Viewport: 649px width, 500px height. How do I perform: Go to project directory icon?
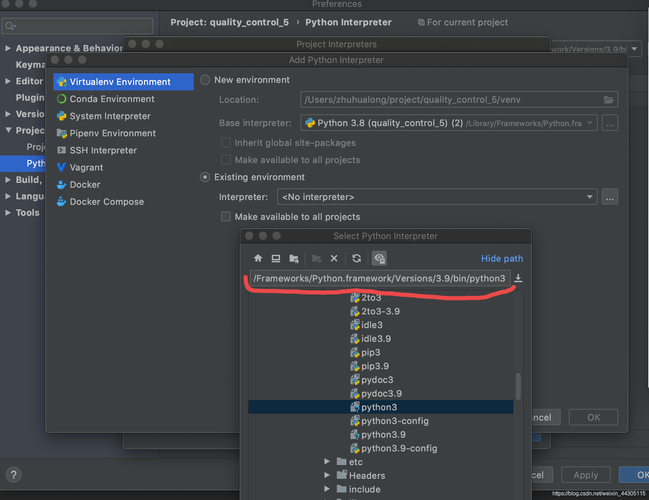tap(294, 258)
